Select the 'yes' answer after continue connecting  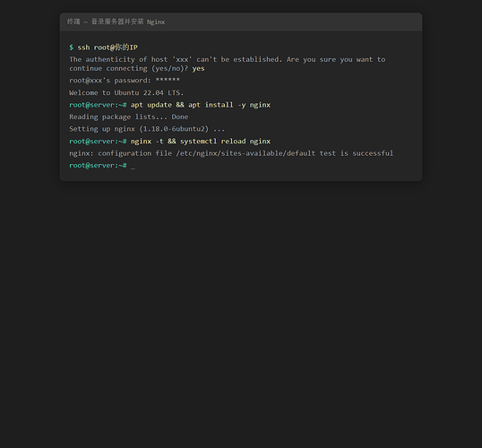[x=198, y=69]
